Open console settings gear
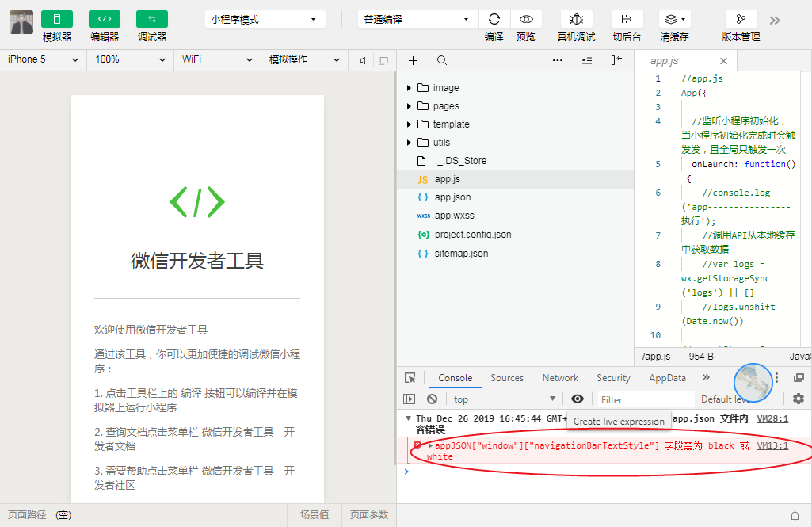812x527 pixels. pyautogui.click(x=799, y=399)
